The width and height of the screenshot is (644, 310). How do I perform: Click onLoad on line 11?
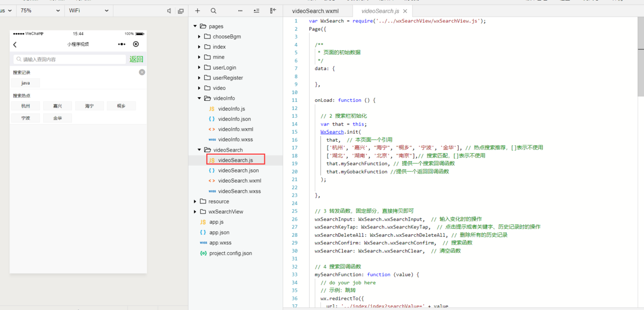[x=325, y=100]
